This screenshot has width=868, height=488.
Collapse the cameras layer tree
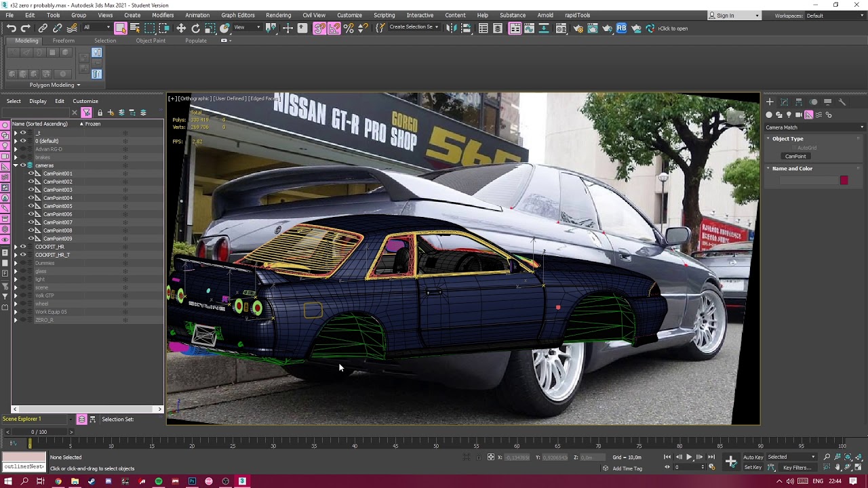(x=16, y=165)
